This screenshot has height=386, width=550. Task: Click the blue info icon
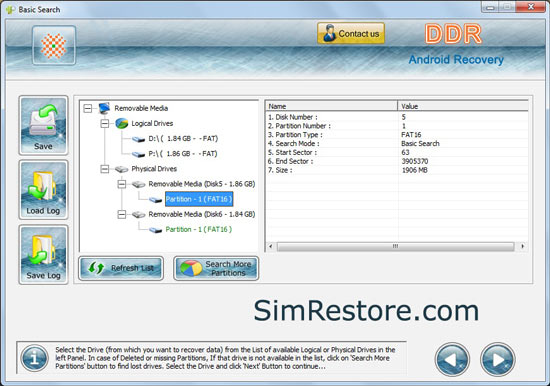tap(34, 358)
